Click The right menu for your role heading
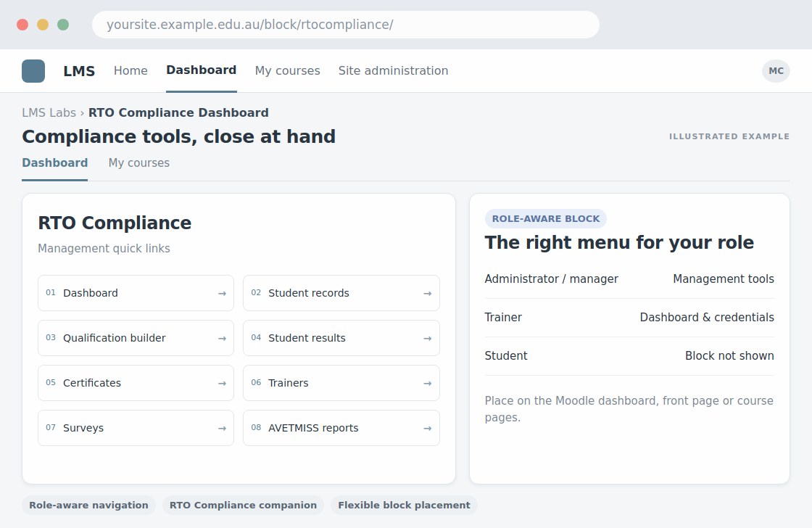 619,242
